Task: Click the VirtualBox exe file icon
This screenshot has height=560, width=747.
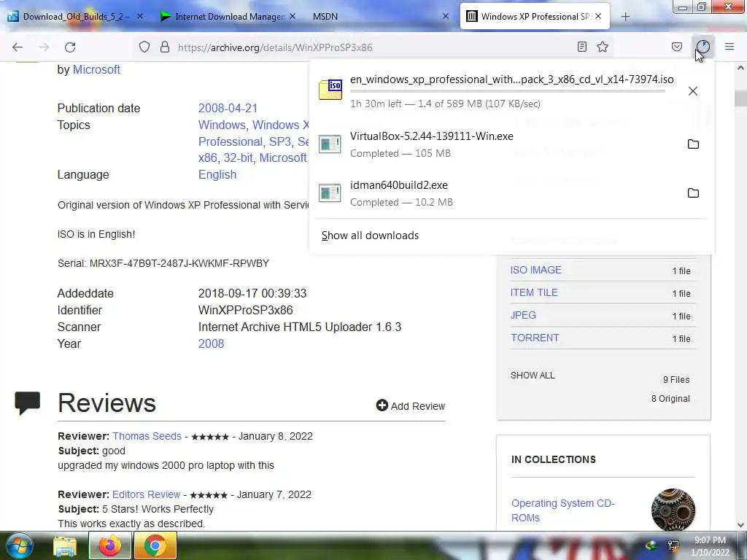Action: (x=330, y=144)
